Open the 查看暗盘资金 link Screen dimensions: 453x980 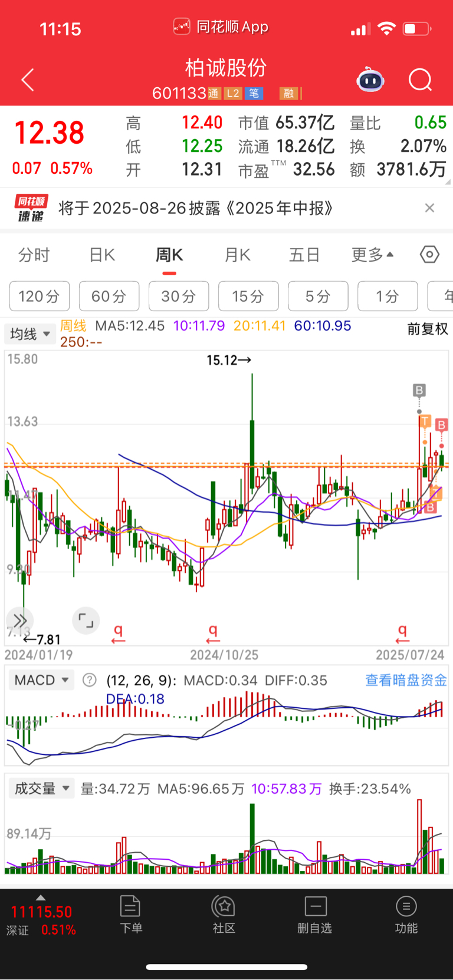pyautogui.click(x=406, y=680)
